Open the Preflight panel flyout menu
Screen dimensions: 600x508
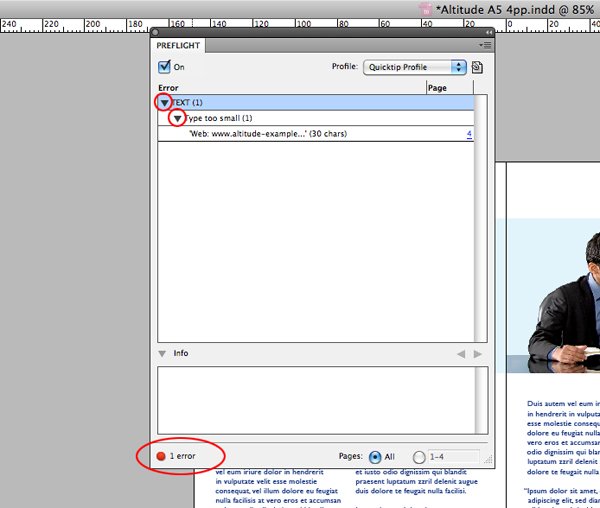485,45
